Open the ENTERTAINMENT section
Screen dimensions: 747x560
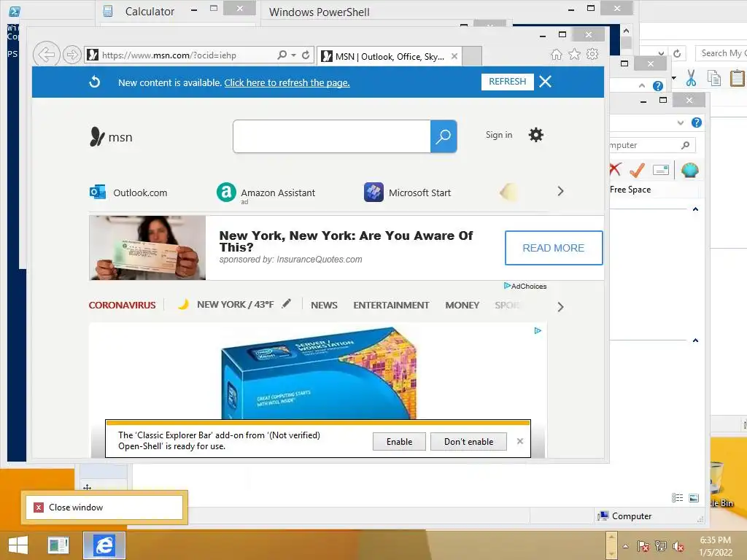pos(391,306)
